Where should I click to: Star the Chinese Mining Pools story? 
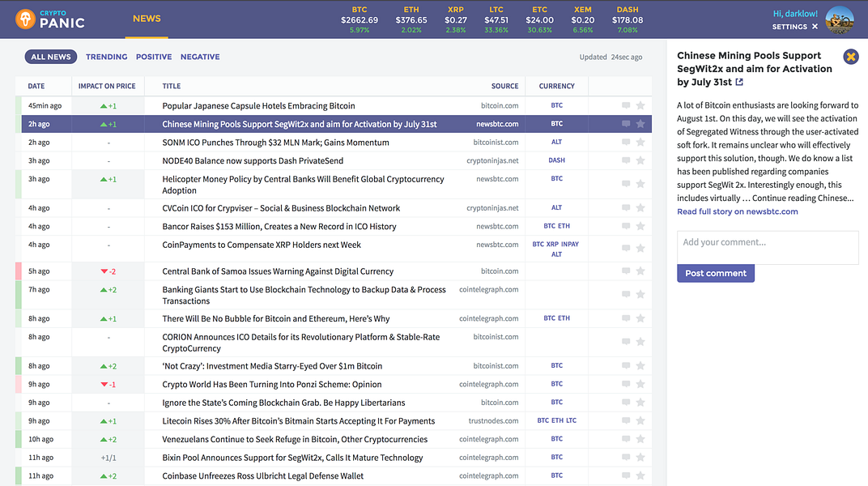point(640,124)
